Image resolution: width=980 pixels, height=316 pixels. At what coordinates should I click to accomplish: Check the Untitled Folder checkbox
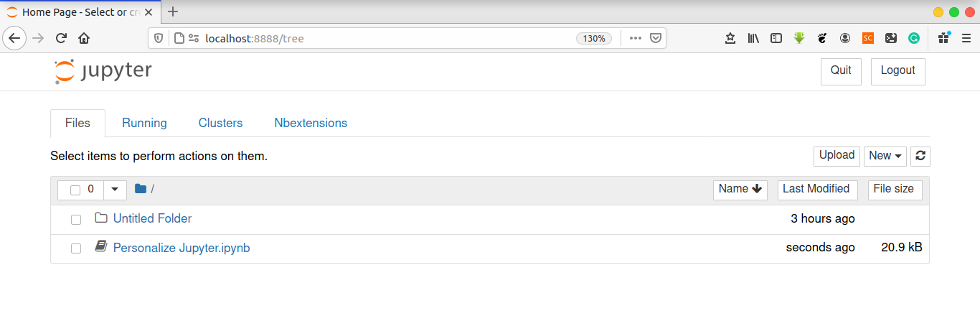coord(76,219)
